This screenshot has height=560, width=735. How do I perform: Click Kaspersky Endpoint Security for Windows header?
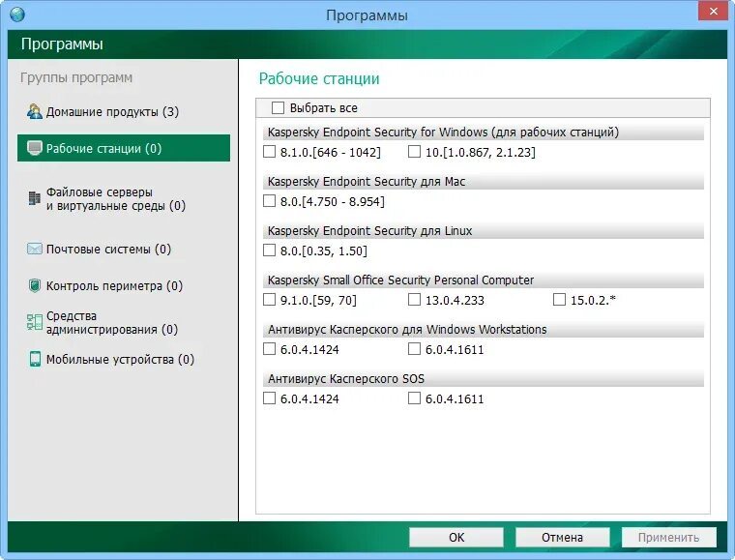pos(484,133)
